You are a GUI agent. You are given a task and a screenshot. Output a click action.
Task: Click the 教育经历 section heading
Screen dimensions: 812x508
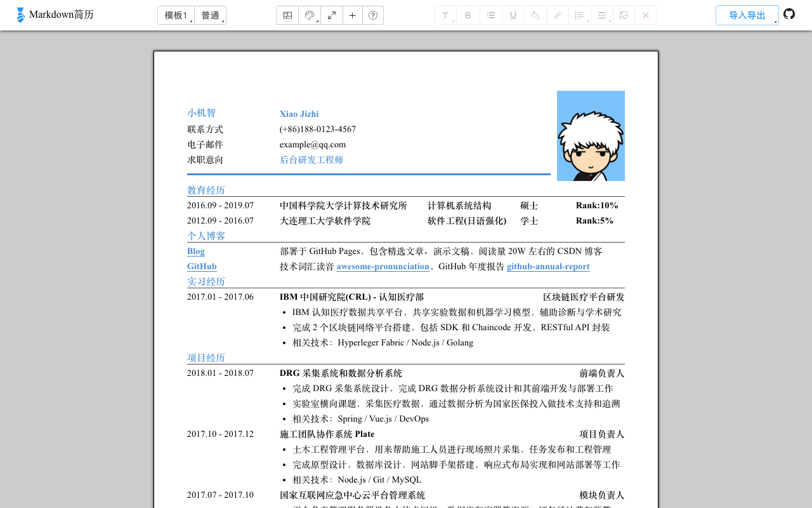(206, 190)
